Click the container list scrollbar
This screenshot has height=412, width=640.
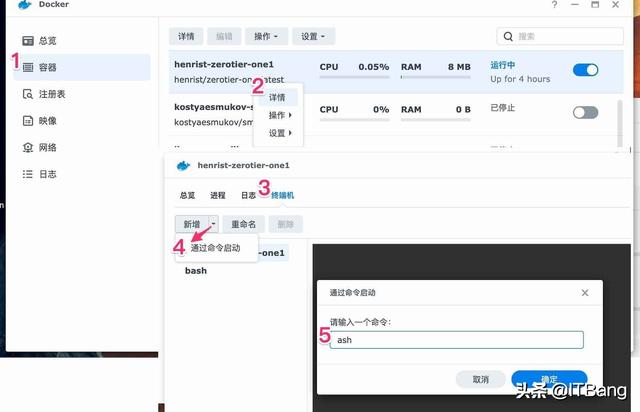point(620,122)
